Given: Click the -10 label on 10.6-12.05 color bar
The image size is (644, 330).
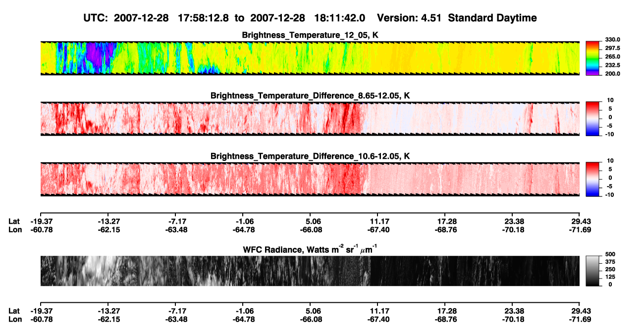Looking at the screenshot, I should click(x=610, y=195).
